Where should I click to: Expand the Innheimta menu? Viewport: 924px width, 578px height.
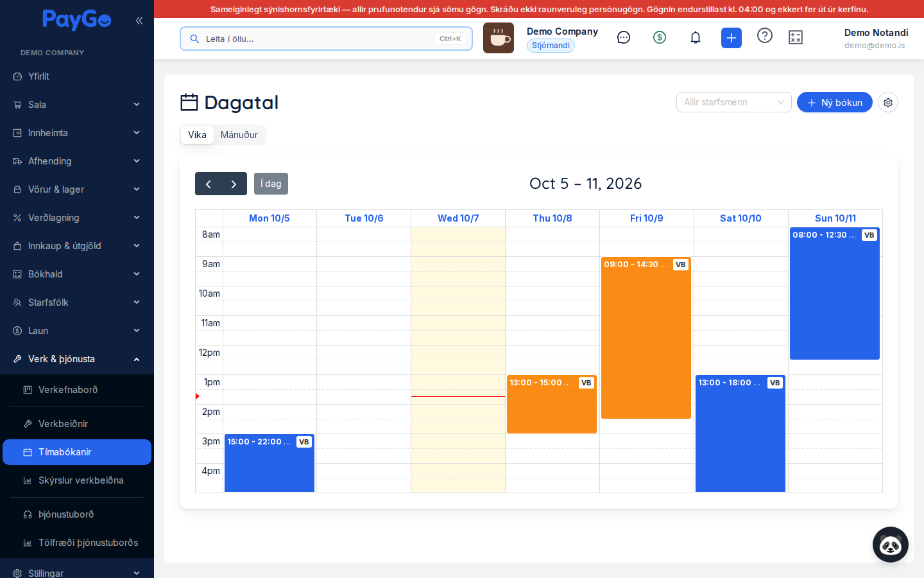click(x=77, y=133)
